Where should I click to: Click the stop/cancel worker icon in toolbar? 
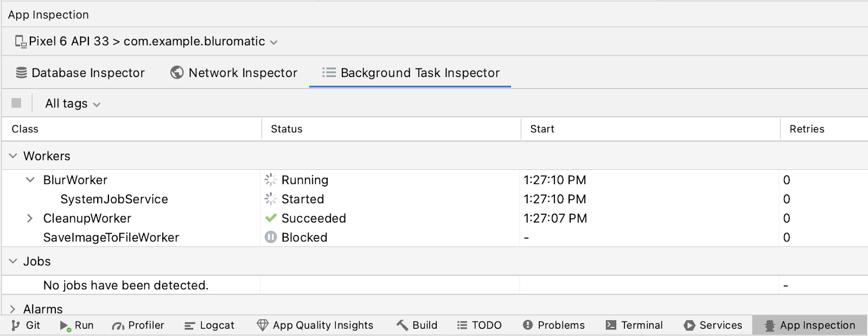pos(16,103)
